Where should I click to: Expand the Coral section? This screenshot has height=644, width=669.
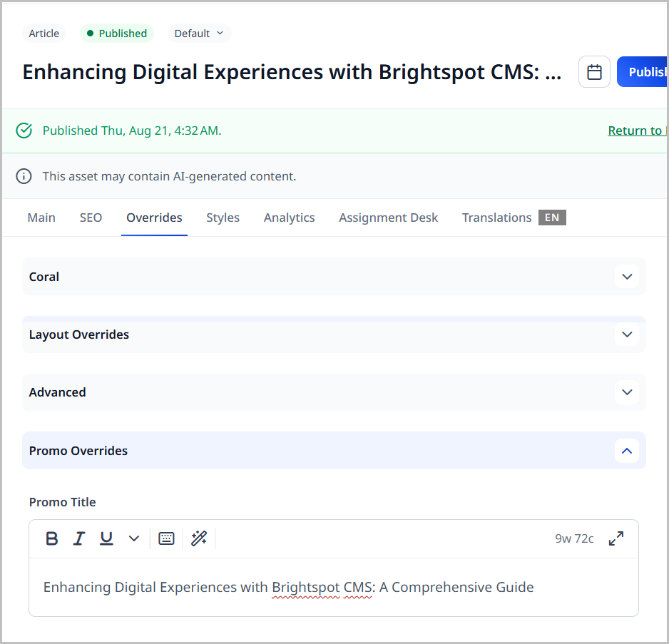[627, 277]
